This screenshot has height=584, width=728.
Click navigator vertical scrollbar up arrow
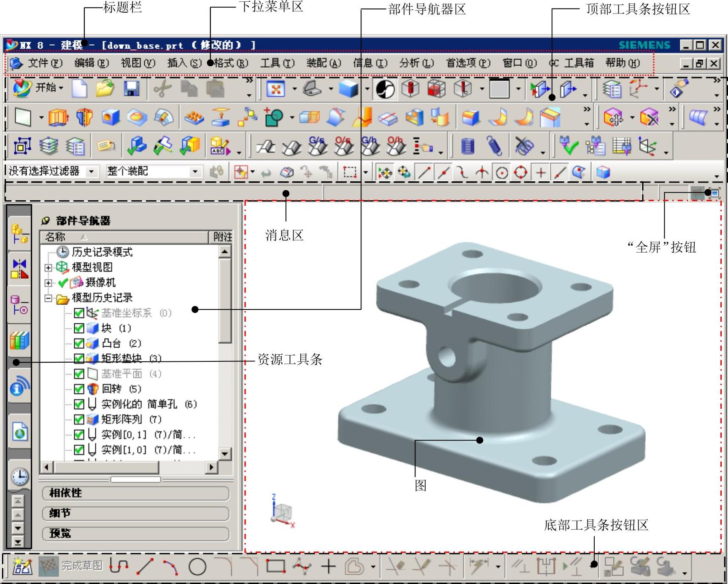(x=225, y=252)
